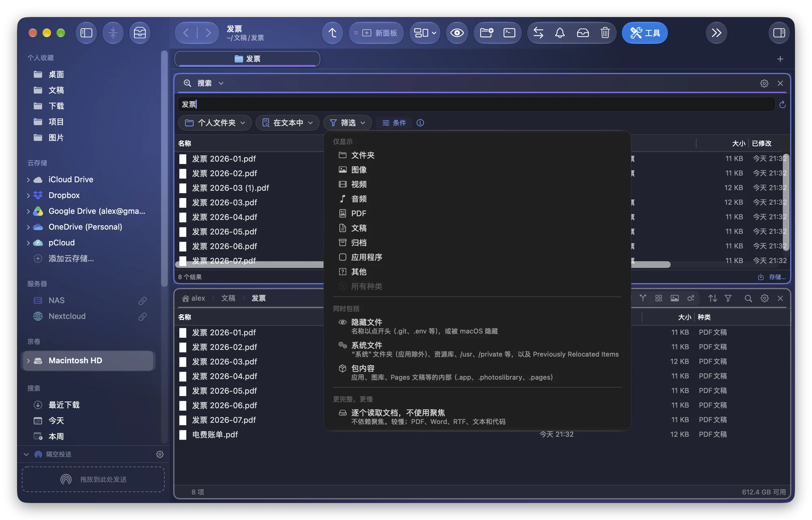The width and height of the screenshot is (812, 520).
Task: Click the trash icon in the toolbar
Action: (605, 33)
